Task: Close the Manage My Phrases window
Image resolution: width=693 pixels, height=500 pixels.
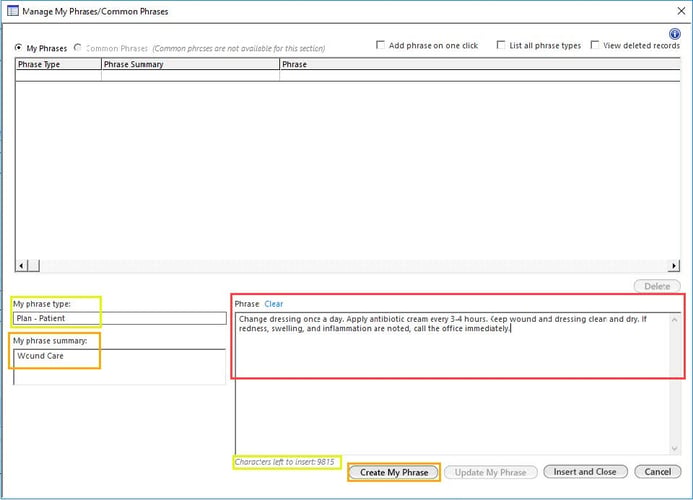Action: pyautogui.click(x=681, y=11)
